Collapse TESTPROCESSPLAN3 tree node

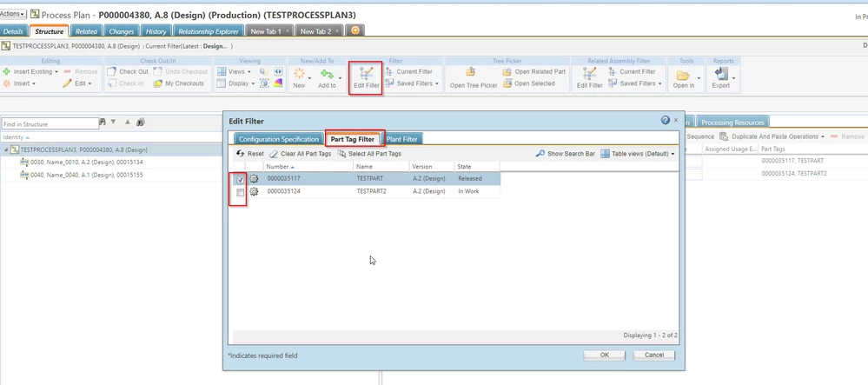click(6, 149)
